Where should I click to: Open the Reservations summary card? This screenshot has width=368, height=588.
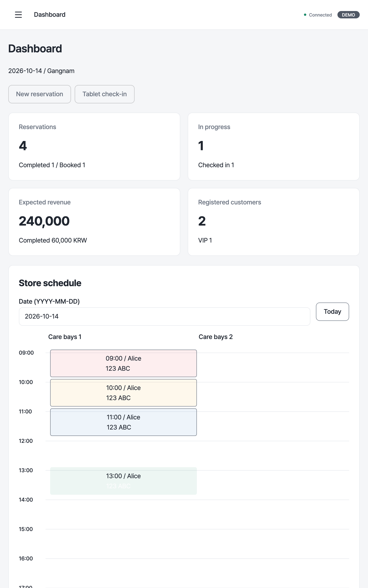pos(94,147)
